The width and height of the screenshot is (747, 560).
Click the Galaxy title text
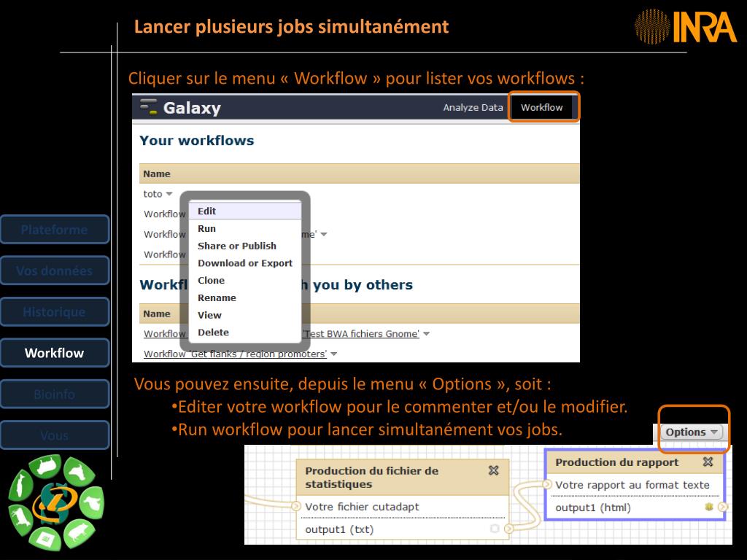click(192, 108)
